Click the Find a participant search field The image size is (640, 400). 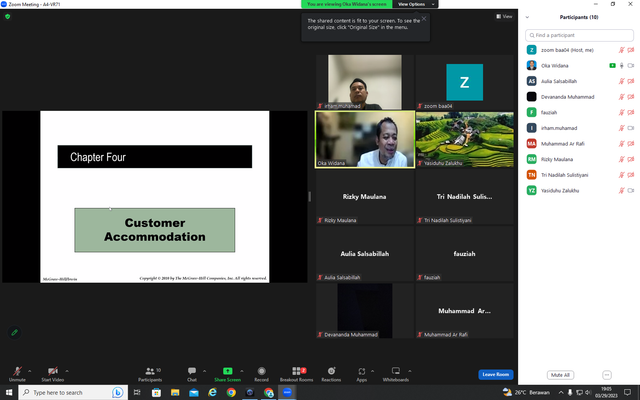pos(579,35)
